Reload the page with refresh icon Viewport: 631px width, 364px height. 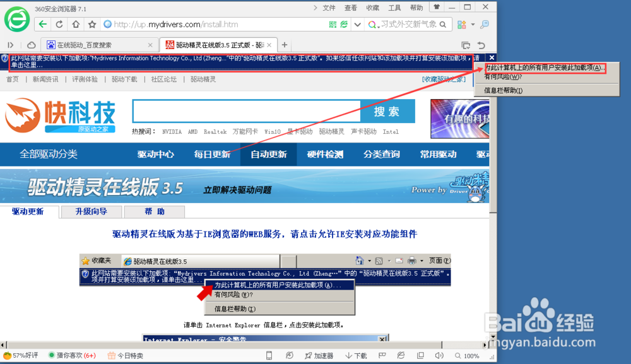point(59,25)
